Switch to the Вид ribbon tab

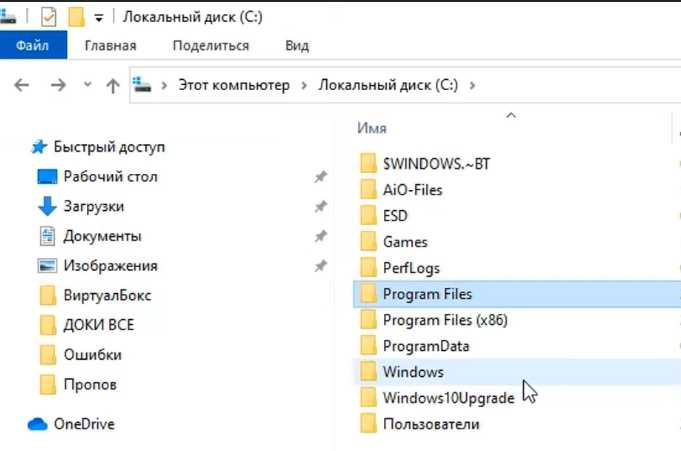point(297,46)
